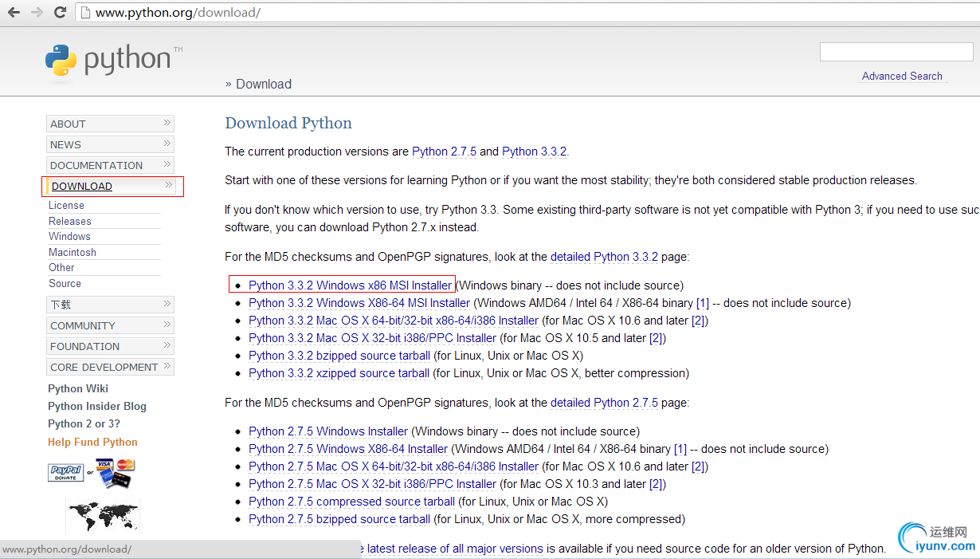Expand the ABOUT chevron arrows
The height and width of the screenshot is (559, 980).
[167, 123]
